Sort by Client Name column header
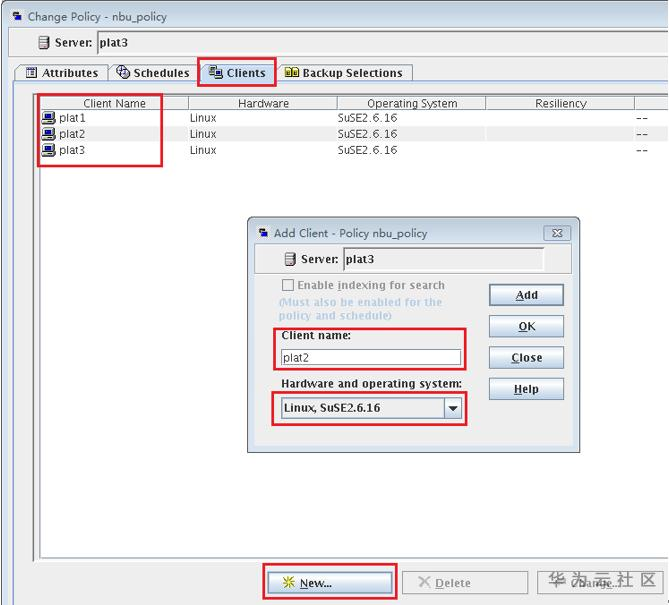Screen dimensions: 669x605 click(114, 103)
